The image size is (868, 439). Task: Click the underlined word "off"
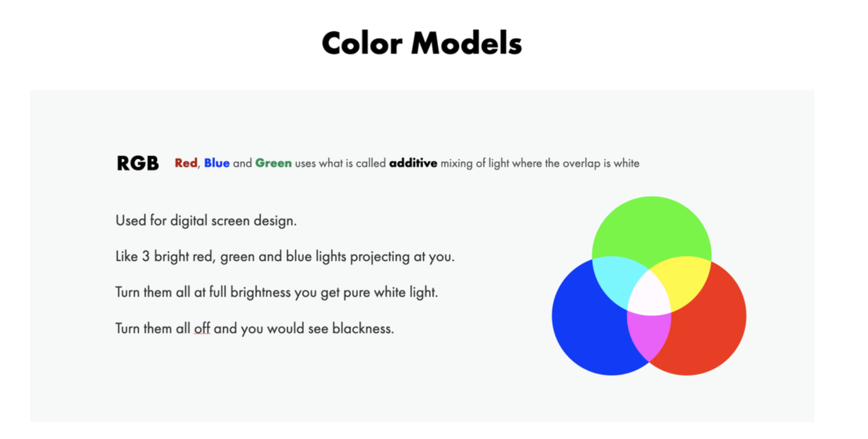click(x=202, y=328)
